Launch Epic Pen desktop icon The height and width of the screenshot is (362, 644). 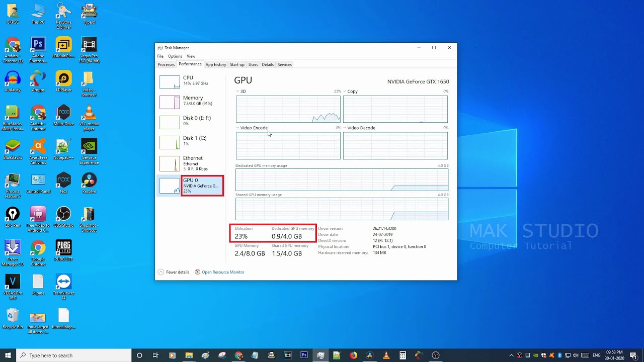click(x=13, y=217)
